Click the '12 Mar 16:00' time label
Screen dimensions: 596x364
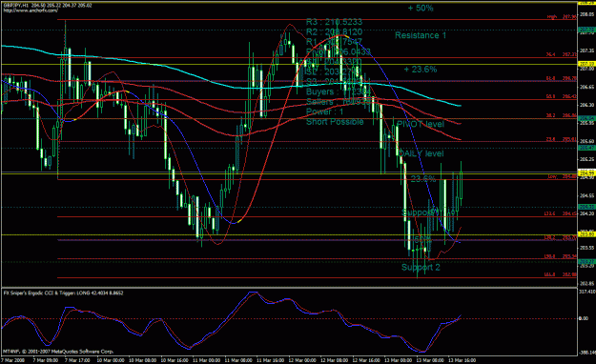point(366,360)
